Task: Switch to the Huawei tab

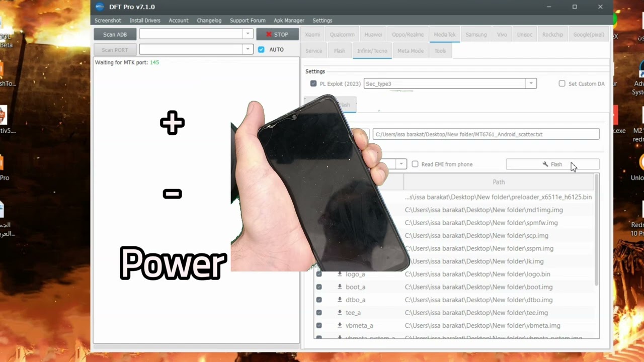Action: tap(373, 35)
